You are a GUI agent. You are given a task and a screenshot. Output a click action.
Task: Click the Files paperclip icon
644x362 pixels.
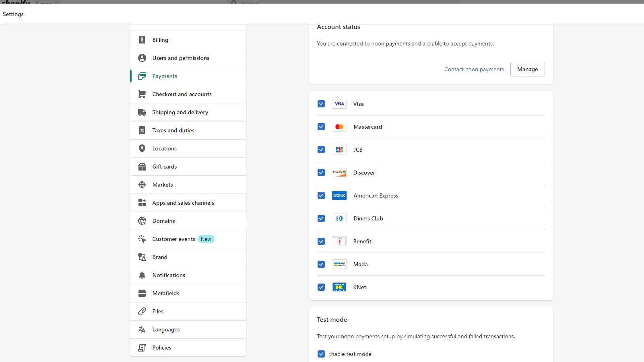[142, 311]
